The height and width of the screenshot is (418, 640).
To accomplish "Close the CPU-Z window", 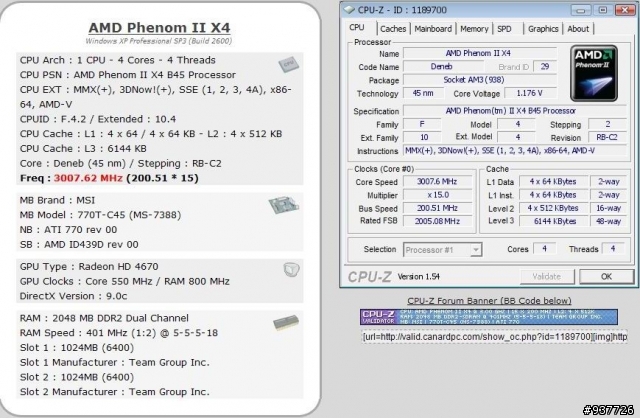I will pyautogui.click(x=624, y=10).
